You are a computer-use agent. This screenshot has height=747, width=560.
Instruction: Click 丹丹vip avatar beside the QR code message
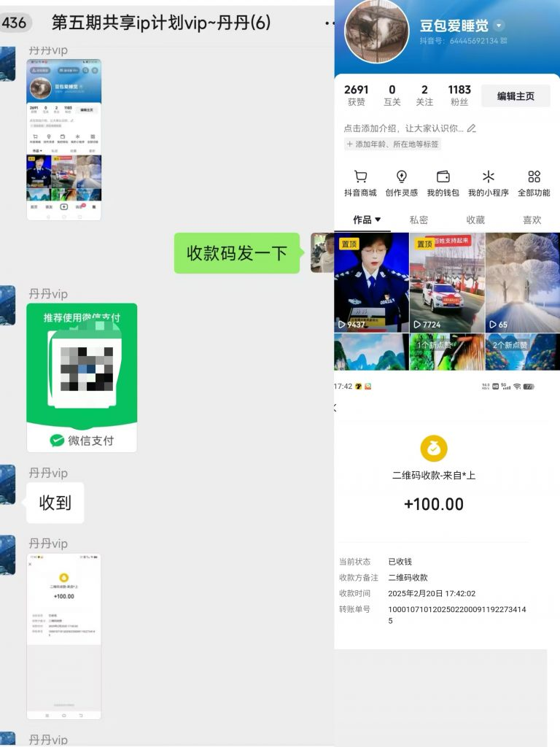click(x=7, y=306)
